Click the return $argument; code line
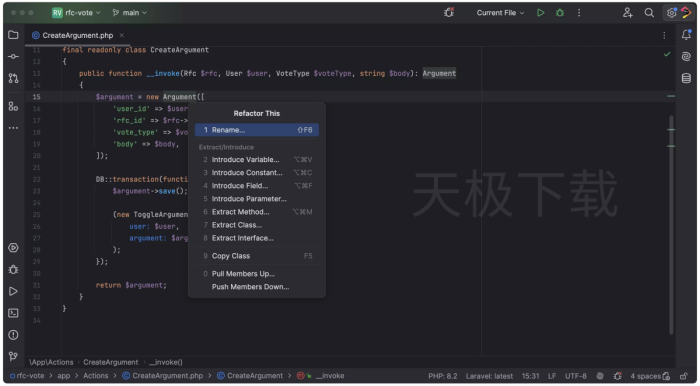This screenshot has width=700, height=386. 131,285
